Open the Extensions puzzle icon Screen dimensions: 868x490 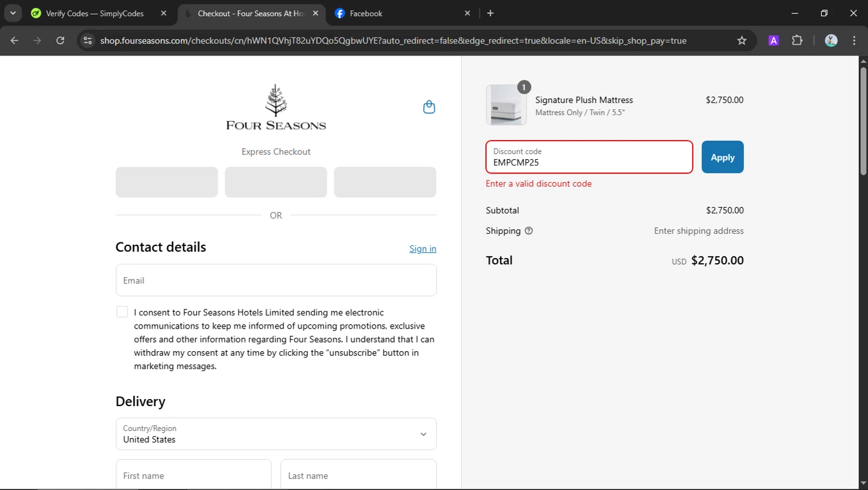[x=797, y=40]
